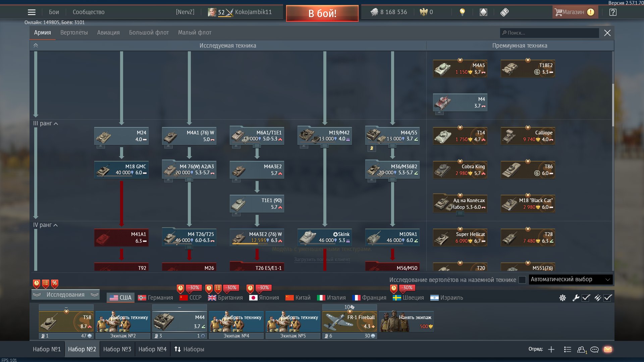644x362 pixels.
Task: Switch to the Большой флот tab
Action: (149, 33)
